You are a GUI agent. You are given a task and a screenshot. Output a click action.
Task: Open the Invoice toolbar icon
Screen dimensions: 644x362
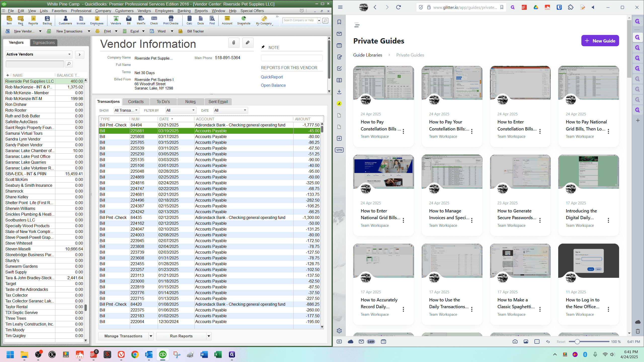point(81,20)
